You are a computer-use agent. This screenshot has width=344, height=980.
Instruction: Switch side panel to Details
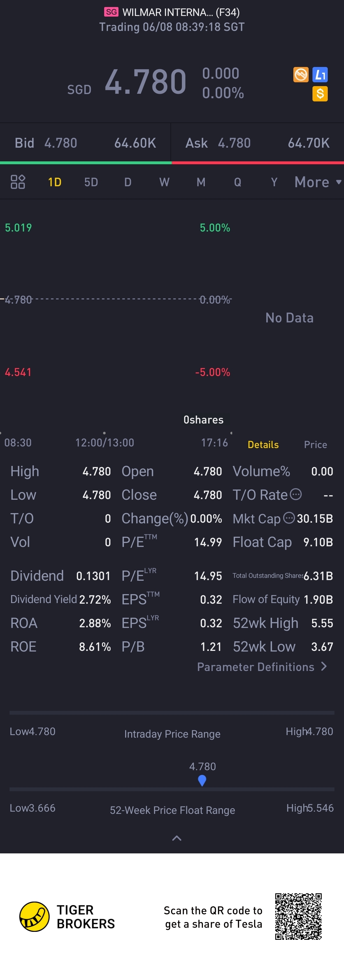point(263,444)
